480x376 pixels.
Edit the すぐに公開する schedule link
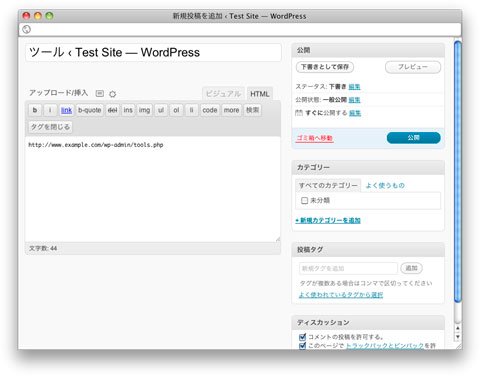355,113
